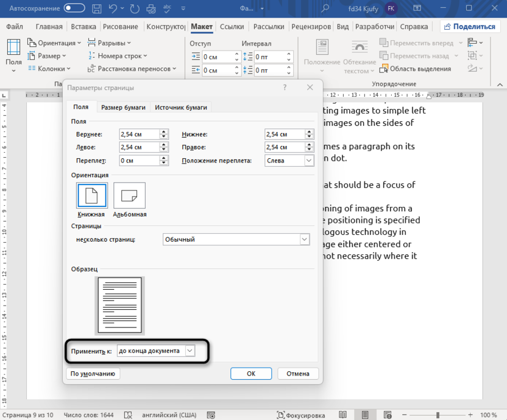Switch to Read Mode view icon

click(342, 415)
